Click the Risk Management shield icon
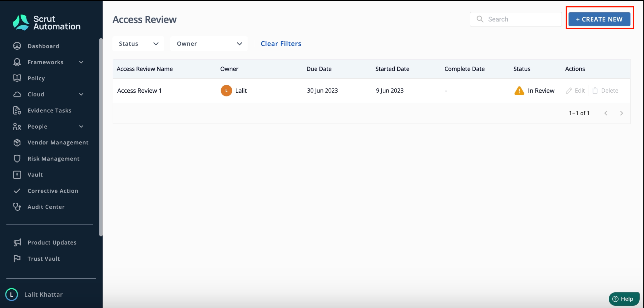Screen dimensions: 644x308 pyautogui.click(x=17, y=159)
